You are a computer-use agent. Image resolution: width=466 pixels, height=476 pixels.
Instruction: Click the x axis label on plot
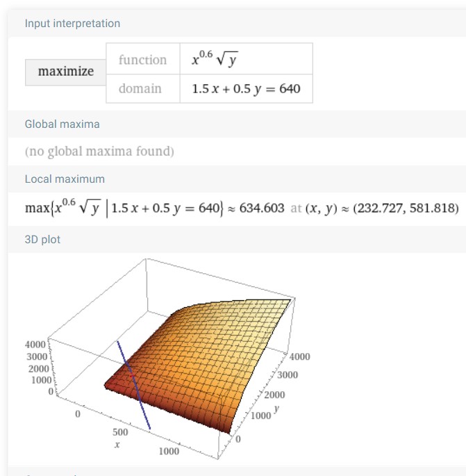(117, 445)
